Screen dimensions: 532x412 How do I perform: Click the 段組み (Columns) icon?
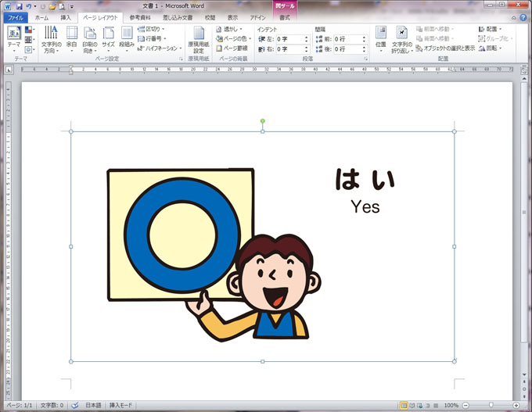(127, 38)
